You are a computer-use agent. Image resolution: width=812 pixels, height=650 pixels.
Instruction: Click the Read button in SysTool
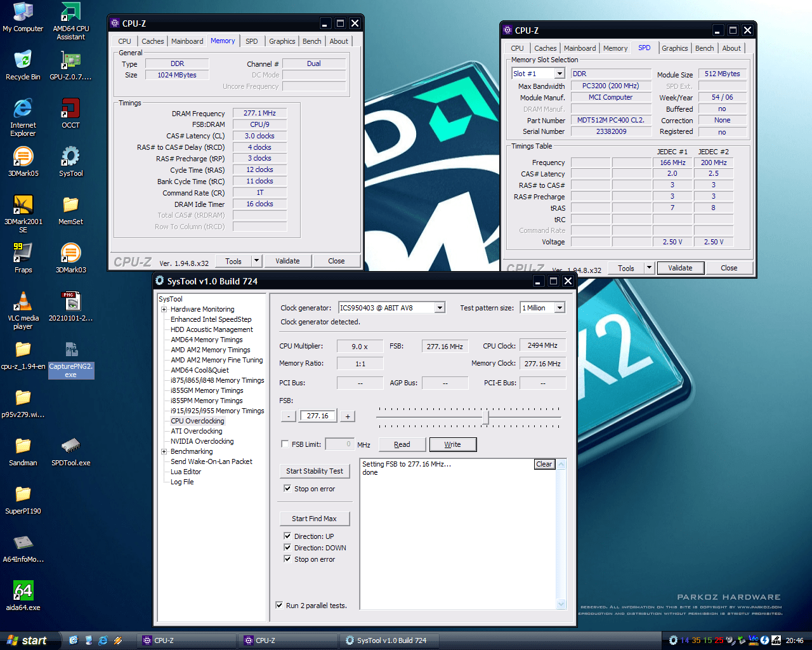click(x=402, y=444)
